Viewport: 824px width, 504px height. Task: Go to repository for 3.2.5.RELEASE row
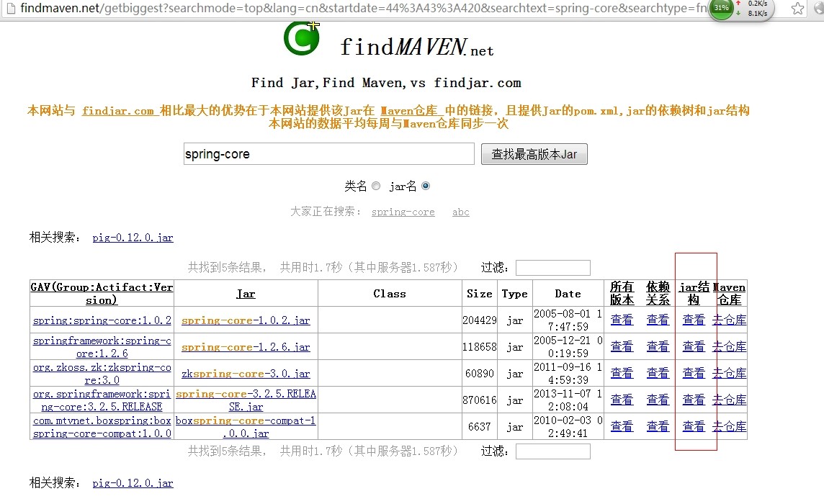tap(730, 400)
